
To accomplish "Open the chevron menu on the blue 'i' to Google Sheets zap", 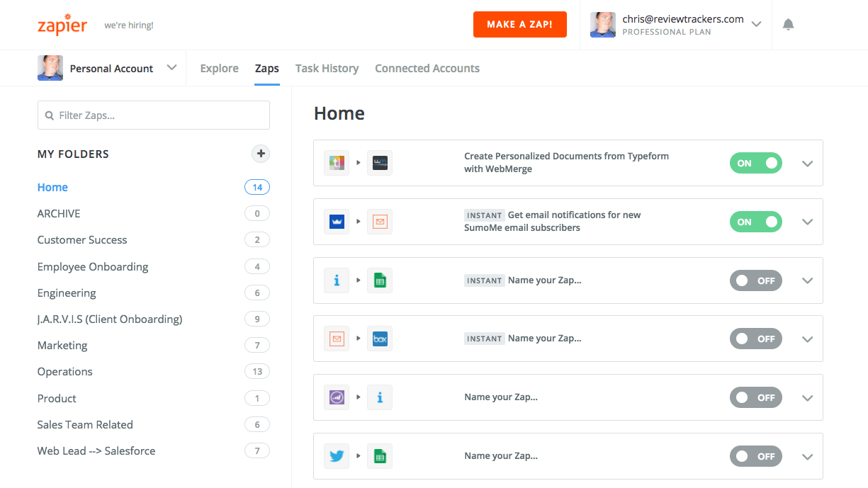I will coord(807,281).
